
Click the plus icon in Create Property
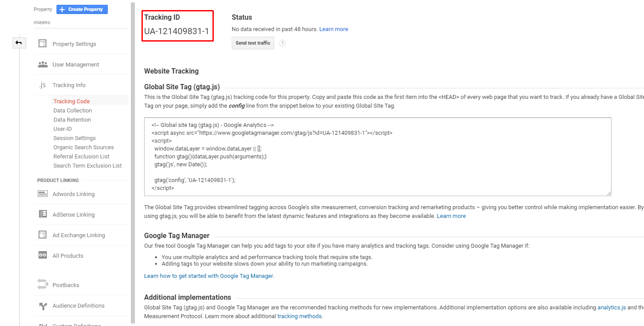(x=62, y=9)
